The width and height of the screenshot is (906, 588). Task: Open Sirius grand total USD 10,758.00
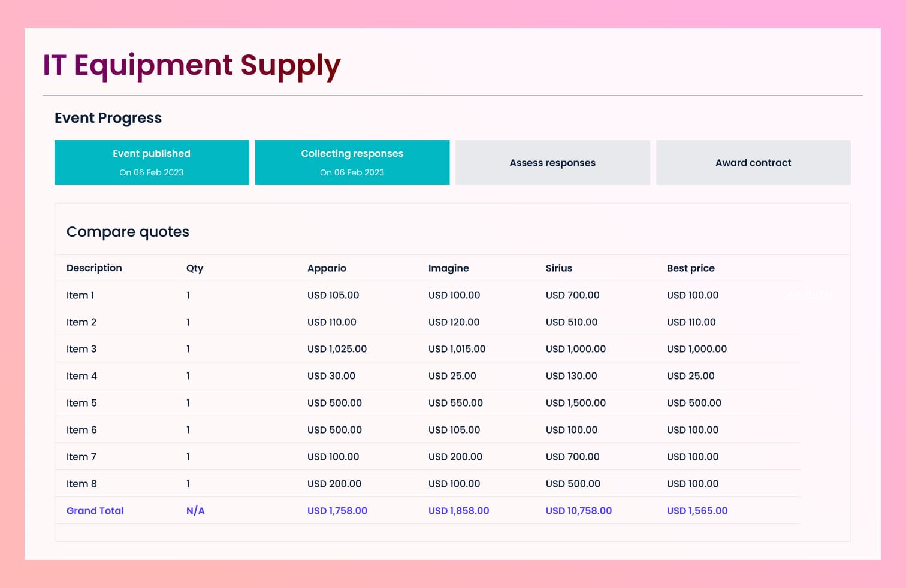578,511
